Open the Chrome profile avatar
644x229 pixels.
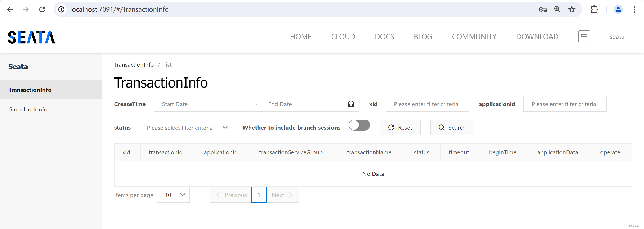pos(618,9)
